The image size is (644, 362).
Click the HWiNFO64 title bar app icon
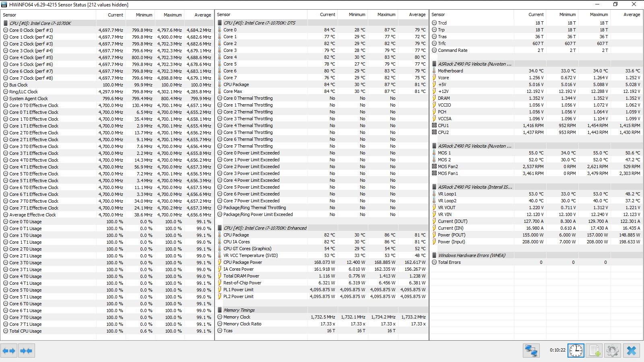tap(4, 4)
